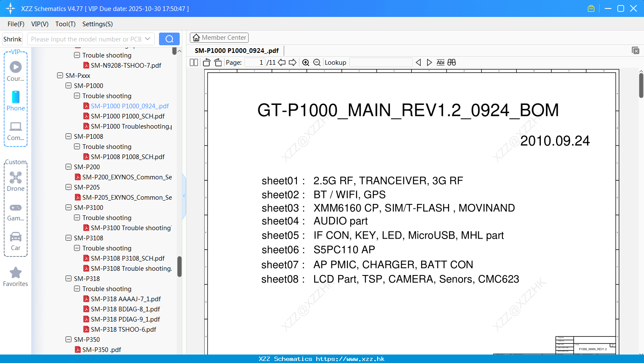Viewport: 644px width, 363px height.
Task: Open SM-N9208-TSHOO-7.pdf file
Action: pos(126,65)
